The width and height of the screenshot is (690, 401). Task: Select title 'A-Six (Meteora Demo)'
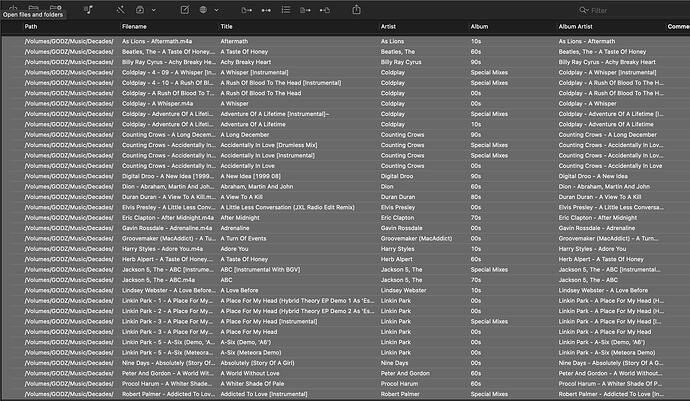point(251,352)
